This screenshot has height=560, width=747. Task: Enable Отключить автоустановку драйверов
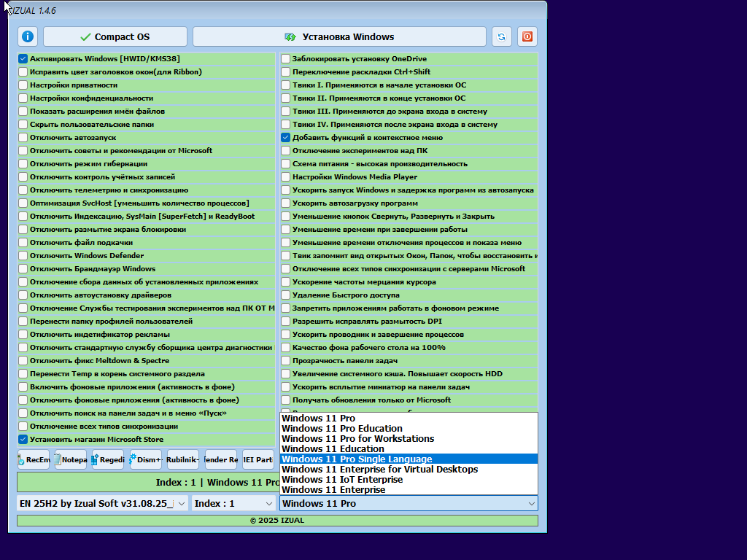point(23,295)
